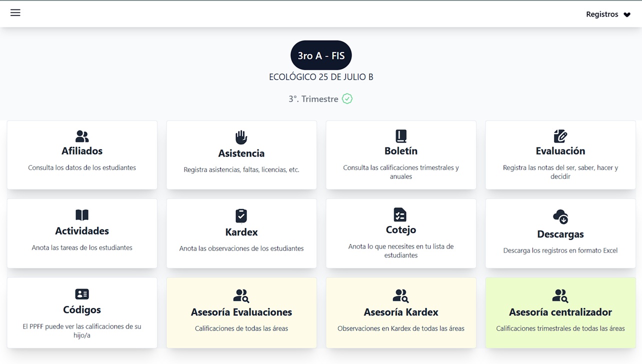This screenshot has width=642, height=364.
Task: Click the Kardex notebook icon
Action: point(241,215)
